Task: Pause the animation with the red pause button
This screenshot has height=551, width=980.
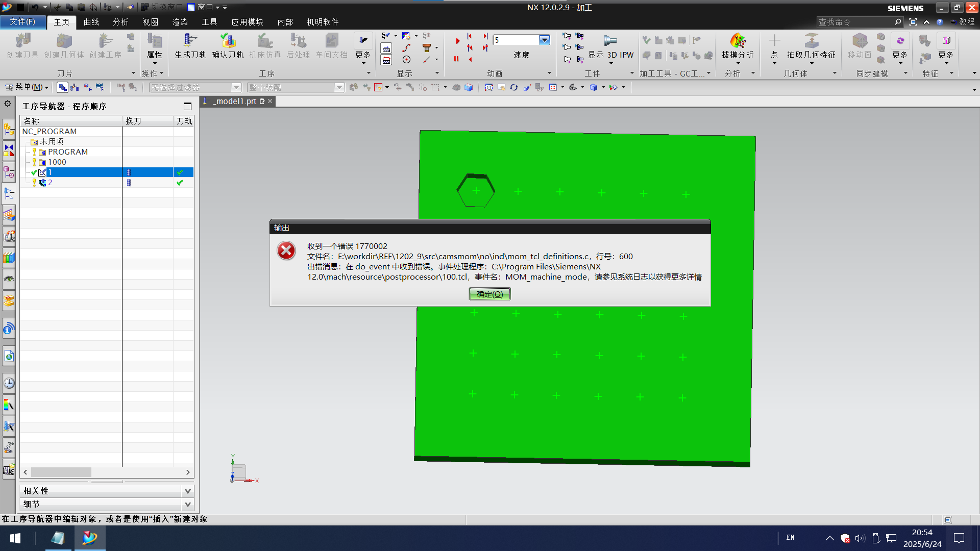Action: point(456,59)
